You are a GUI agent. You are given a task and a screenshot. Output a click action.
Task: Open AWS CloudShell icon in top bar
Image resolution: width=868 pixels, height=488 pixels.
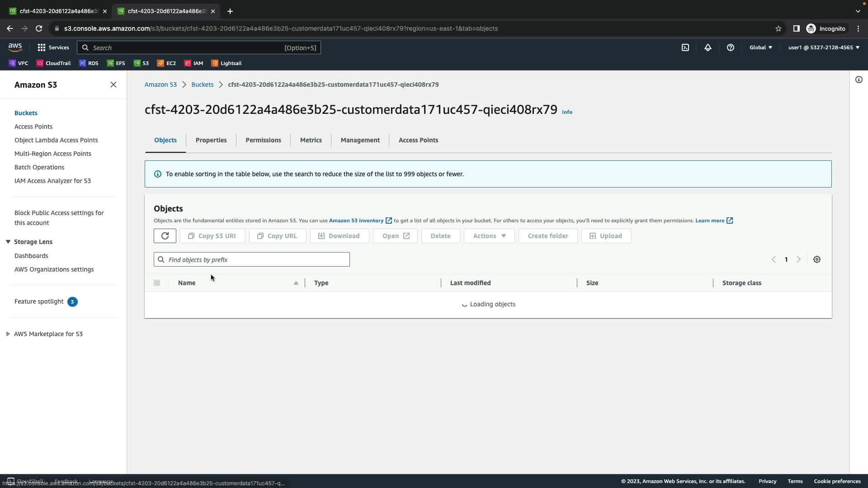point(685,47)
